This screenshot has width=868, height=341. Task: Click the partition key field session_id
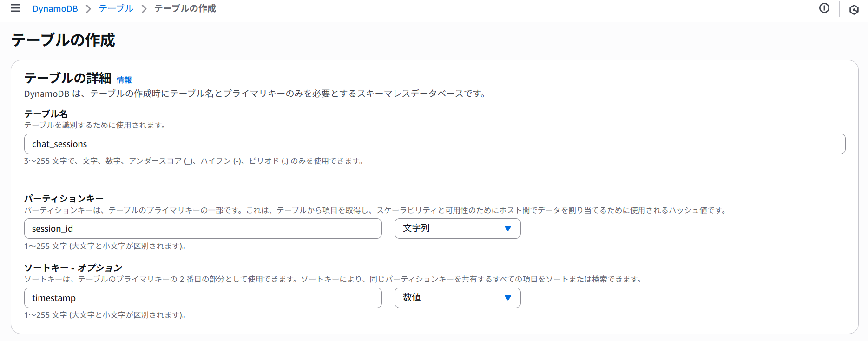coord(203,228)
